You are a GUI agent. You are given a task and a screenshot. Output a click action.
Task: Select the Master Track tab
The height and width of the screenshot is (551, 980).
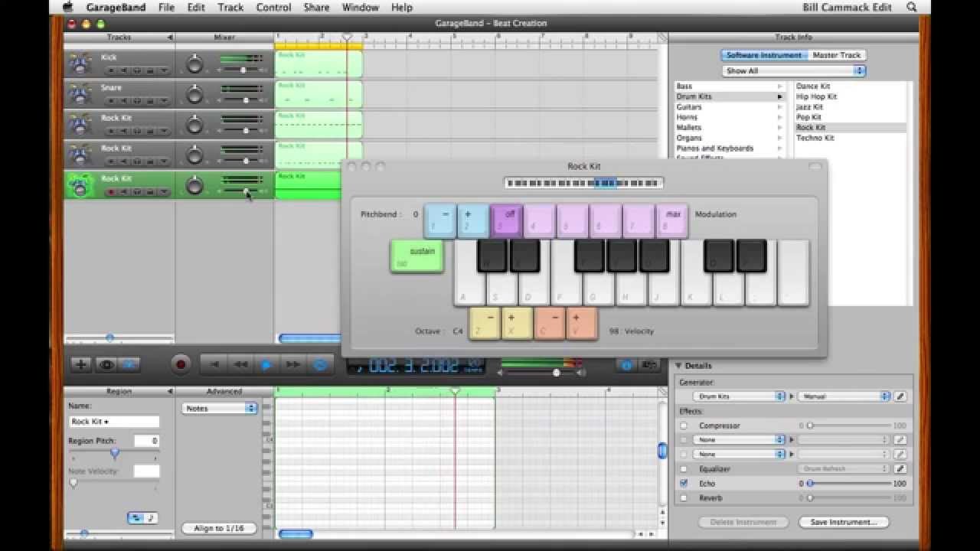pyautogui.click(x=836, y=55)
